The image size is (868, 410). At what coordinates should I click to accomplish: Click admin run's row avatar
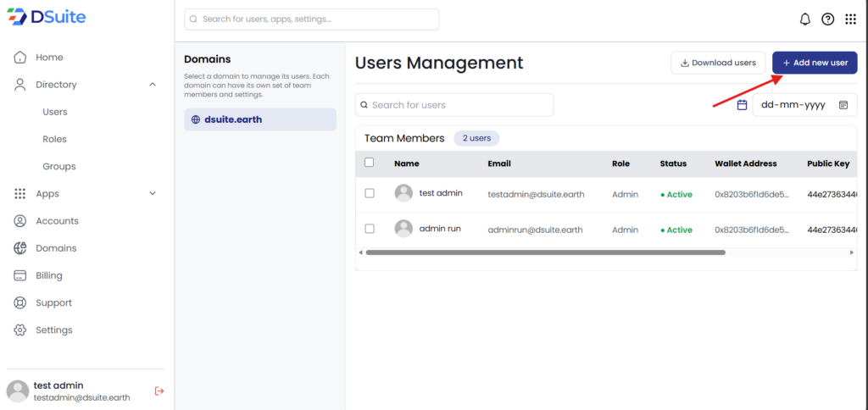click(x=403, y=229)
